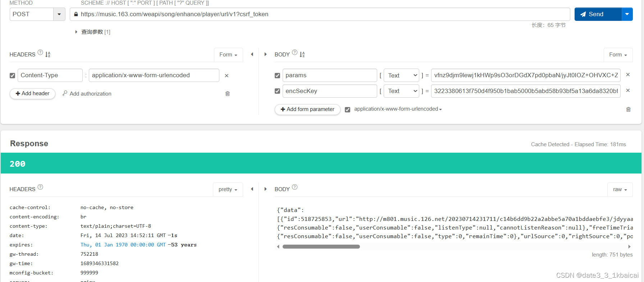
Task: Click the scrollbar left arrow in response body
Action: pyautogui.click(x=278, y=246)
